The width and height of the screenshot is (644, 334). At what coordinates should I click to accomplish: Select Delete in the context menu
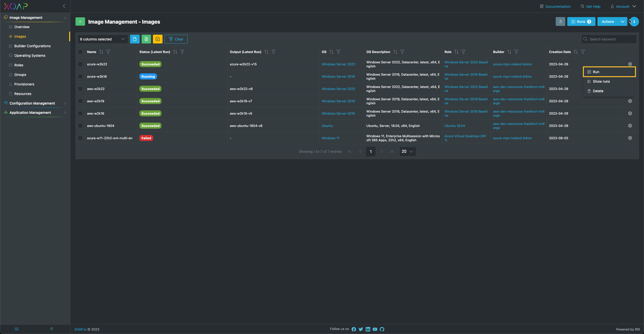608,91
